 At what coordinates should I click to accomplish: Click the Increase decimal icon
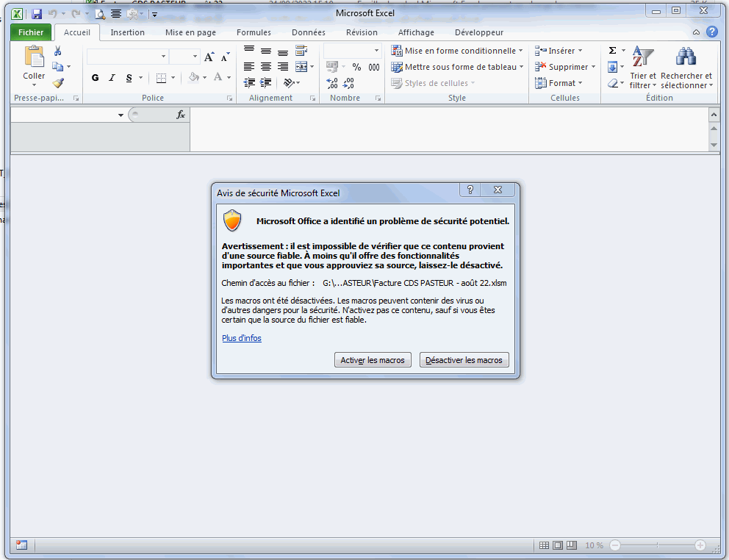tap(332, 83)
